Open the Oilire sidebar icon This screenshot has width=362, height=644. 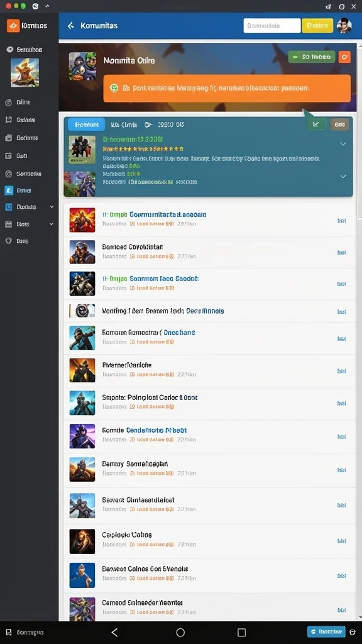pyautogui.click(x=8, y=103)
